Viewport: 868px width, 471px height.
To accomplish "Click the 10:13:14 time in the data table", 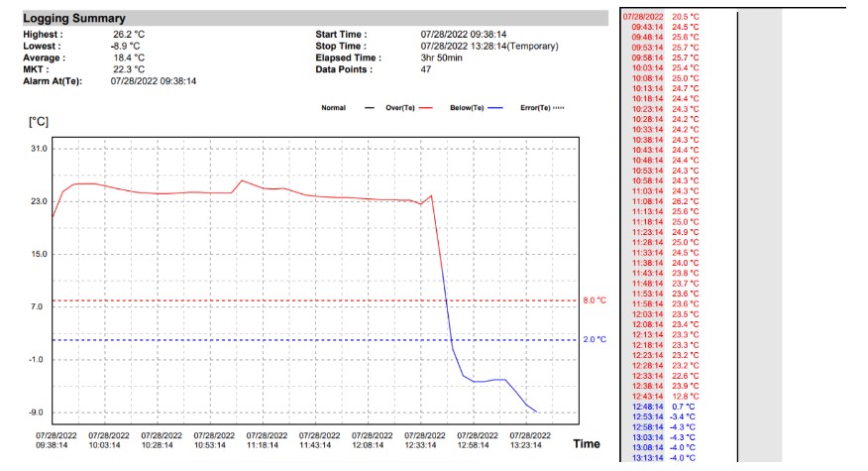I will (x=647, y=88).
